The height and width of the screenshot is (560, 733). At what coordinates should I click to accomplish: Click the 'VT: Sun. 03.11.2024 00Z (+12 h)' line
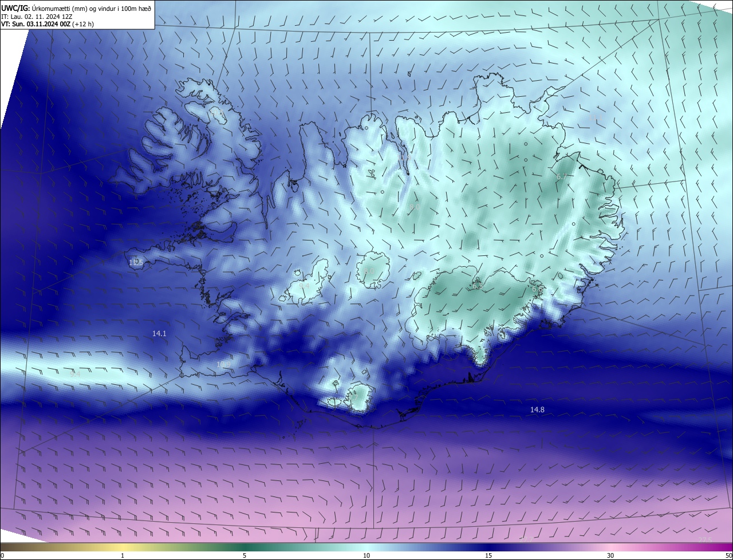pos(48,24)
